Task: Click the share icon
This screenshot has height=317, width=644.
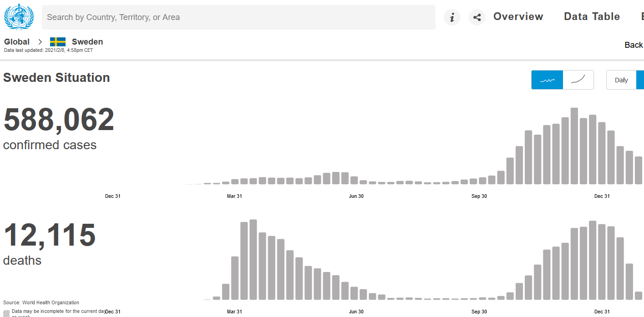Action: (477, 17)
